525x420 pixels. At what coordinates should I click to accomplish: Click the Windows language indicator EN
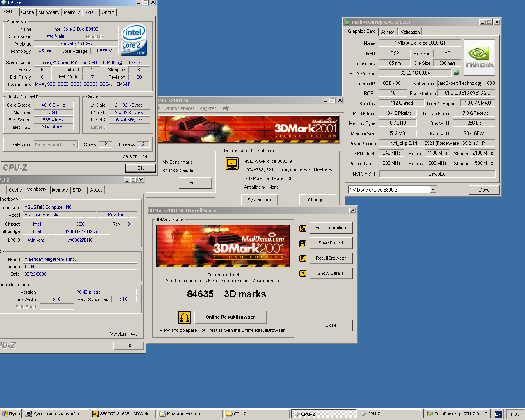[498, 414]
